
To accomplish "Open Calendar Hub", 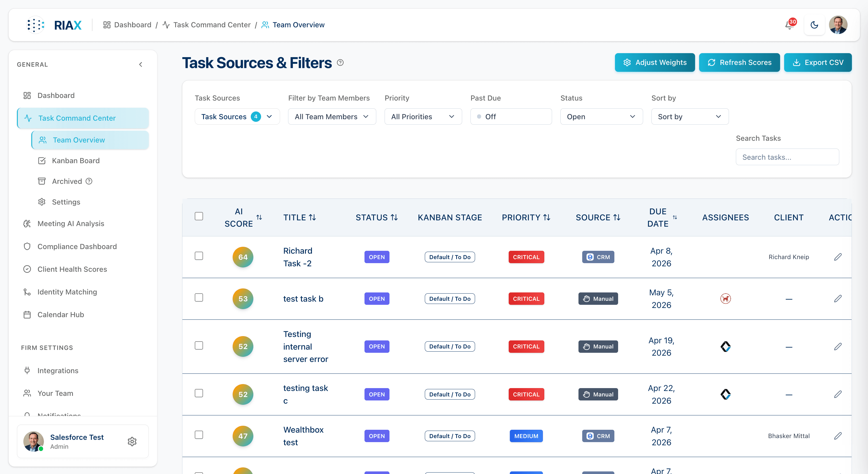I will (x=83, y=315).
